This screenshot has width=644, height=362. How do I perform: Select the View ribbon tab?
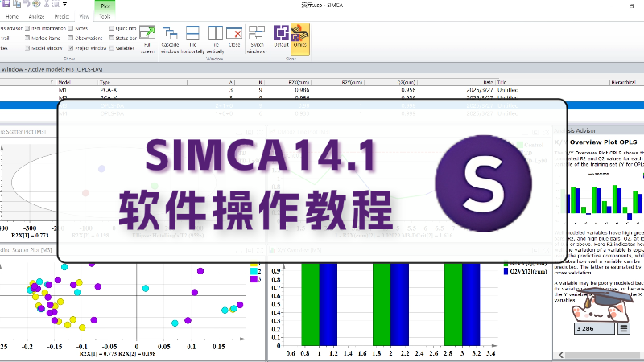point(85,16)
